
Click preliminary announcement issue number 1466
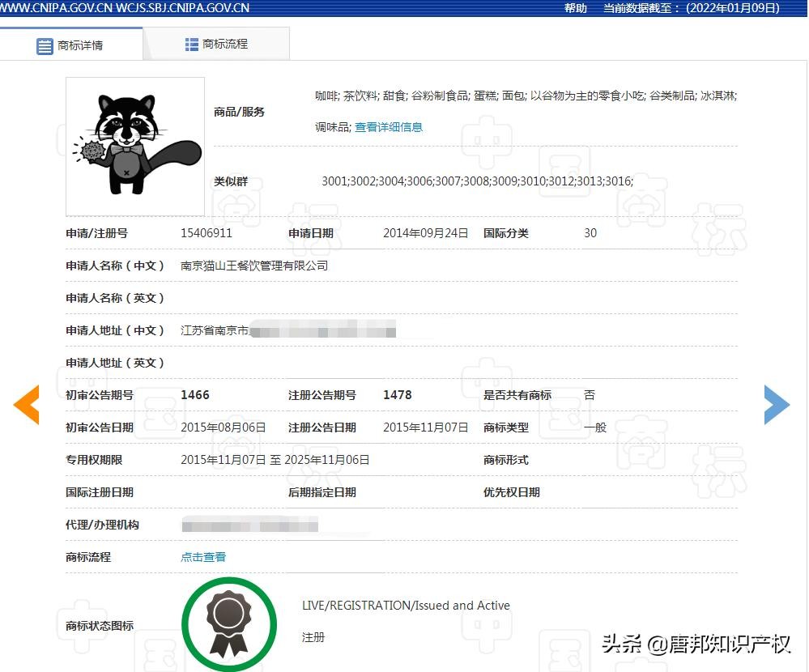[x=195, y=395]
